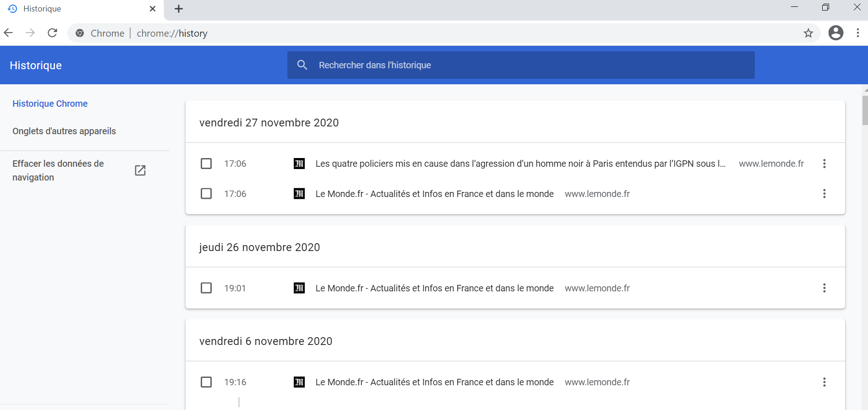Open the Les quatre policiers article link
Viewport: 868px width, 410px height.
coord(521,164)
